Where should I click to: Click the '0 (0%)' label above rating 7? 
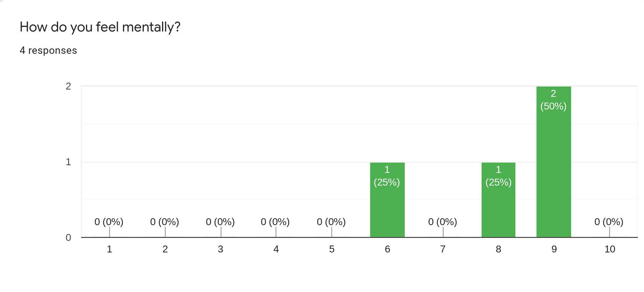(443, 222)
